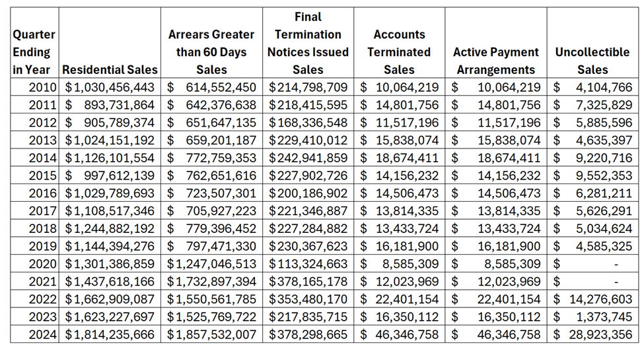Click the 2024 Residential Sales value $1,814,235,666
Viewport: 644px width, 349px height.
coord(110,334)
